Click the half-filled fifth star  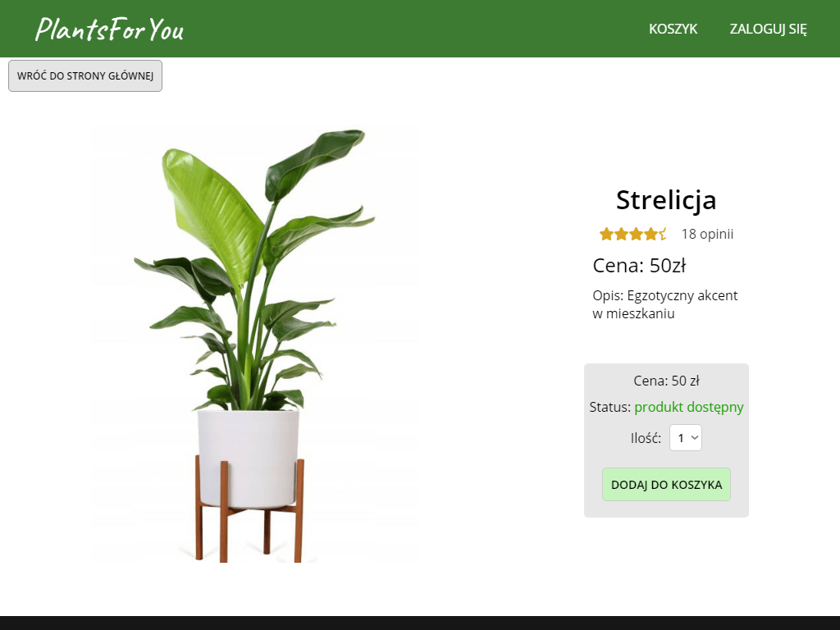[x=663, y=234]
